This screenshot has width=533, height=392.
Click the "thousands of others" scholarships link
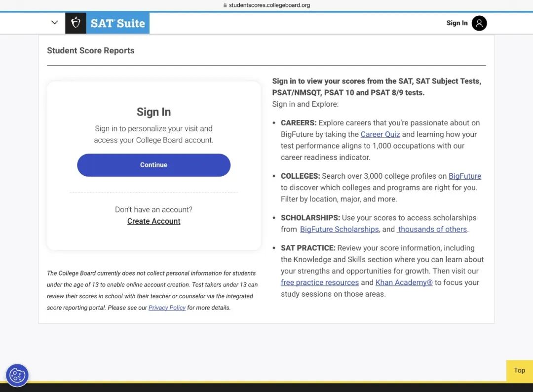[432, 230]
